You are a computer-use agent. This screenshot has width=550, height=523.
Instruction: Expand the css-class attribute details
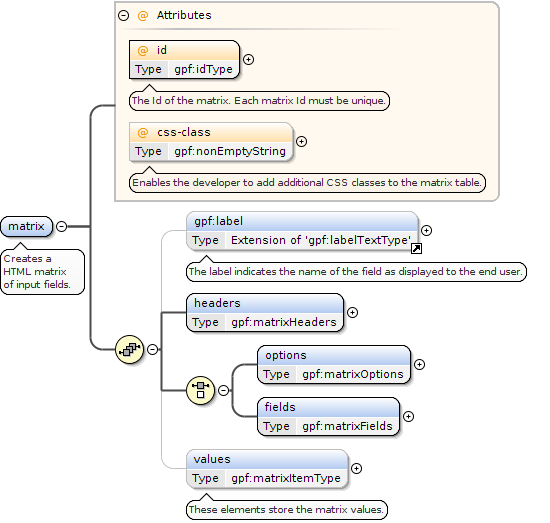[x=301, y=141]
